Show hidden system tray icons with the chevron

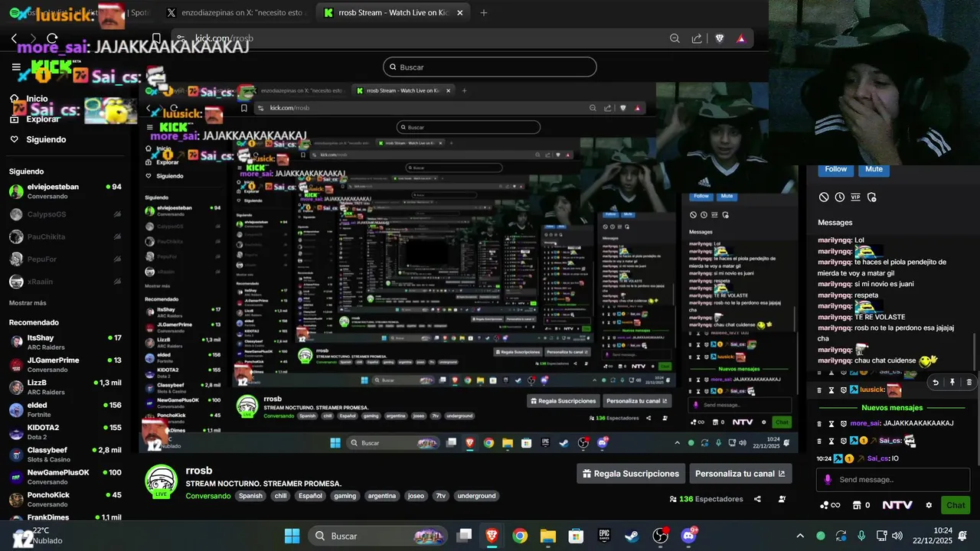[800, 536]
